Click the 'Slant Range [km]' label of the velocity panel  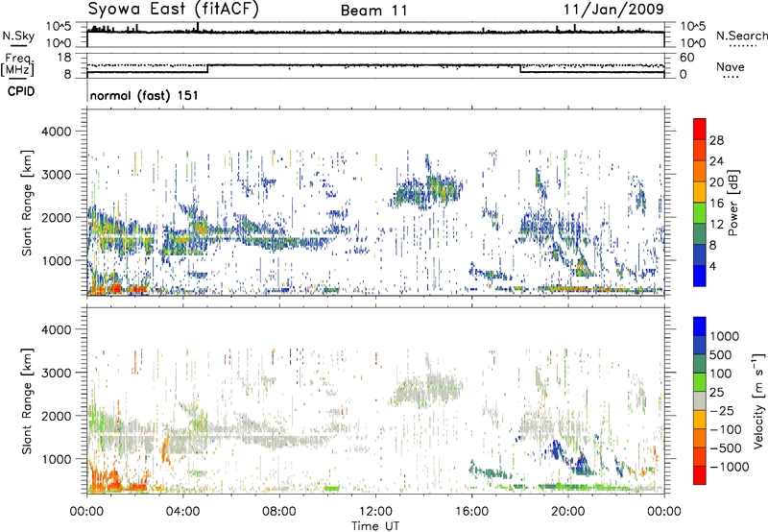tap(27, 400)
